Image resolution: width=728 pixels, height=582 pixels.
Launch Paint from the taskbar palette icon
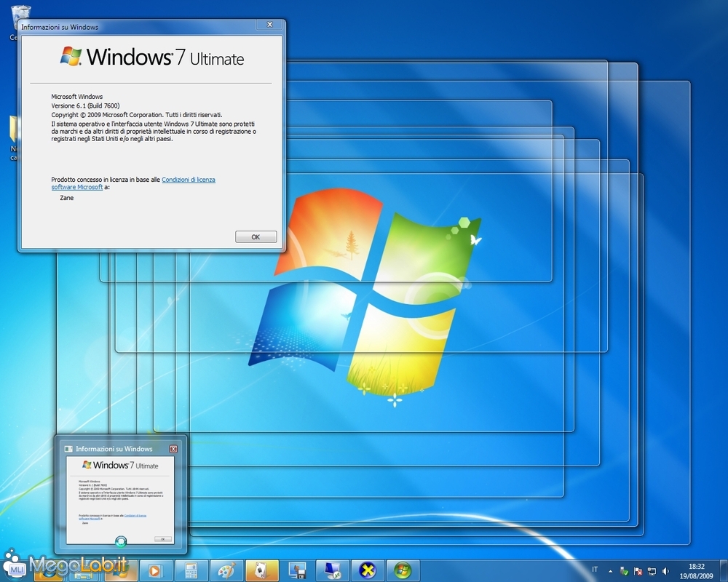click(x=226, y=570)
